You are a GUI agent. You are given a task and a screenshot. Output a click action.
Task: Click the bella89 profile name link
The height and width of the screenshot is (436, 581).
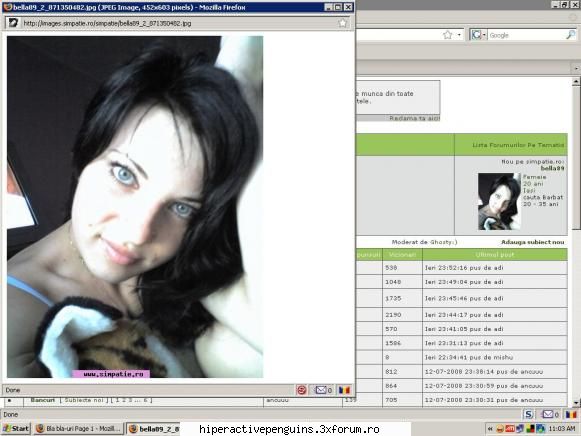pos(552,168)
